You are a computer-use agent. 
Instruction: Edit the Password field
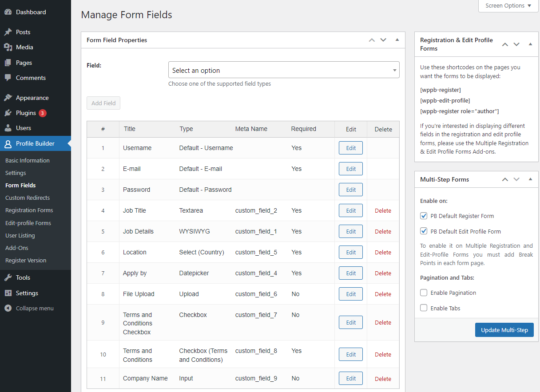[x=351, y=190]
